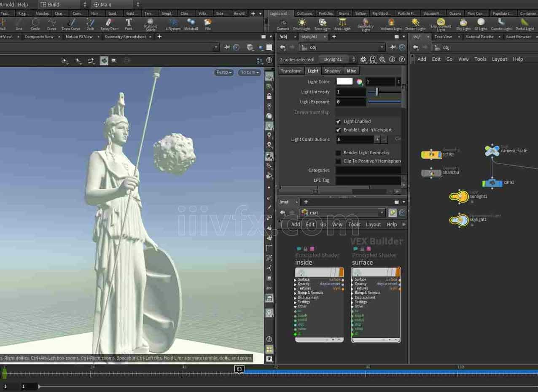The width and height of the screenshot is (538, 392).
Task: Select the sunlight1 node
Action: point(459,196)
